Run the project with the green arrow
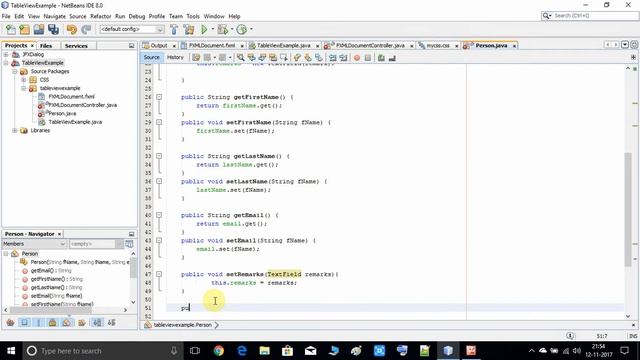640x360 pixels. (204, 29)
